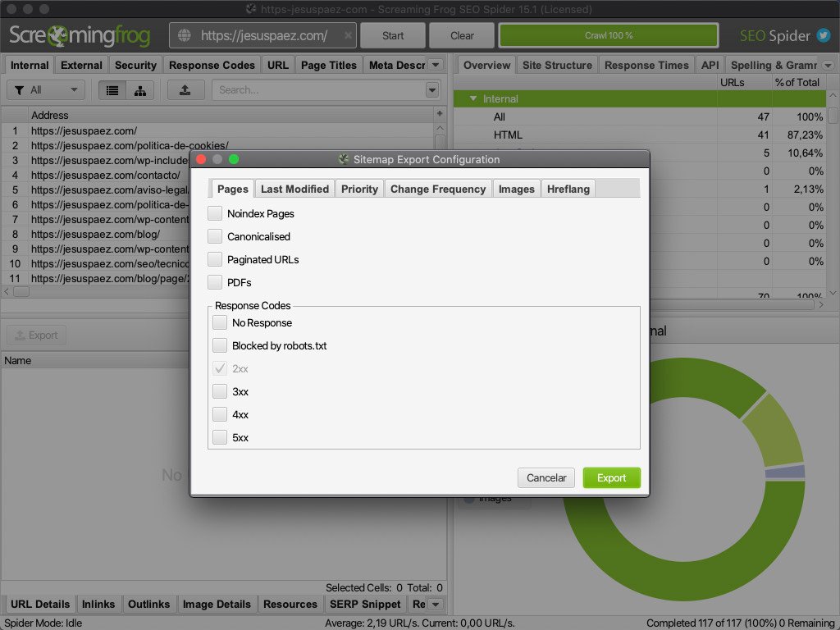Click the green Export button in dialog
840x630 pixels.
click(x=611, y=477)
